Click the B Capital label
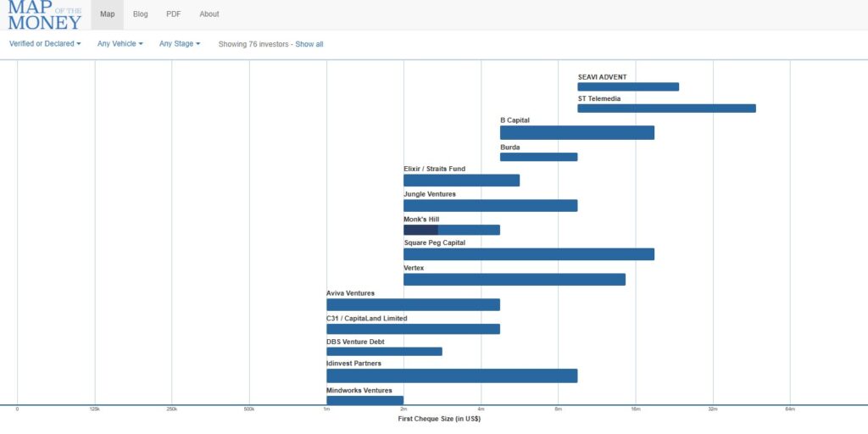 [515, 120]
